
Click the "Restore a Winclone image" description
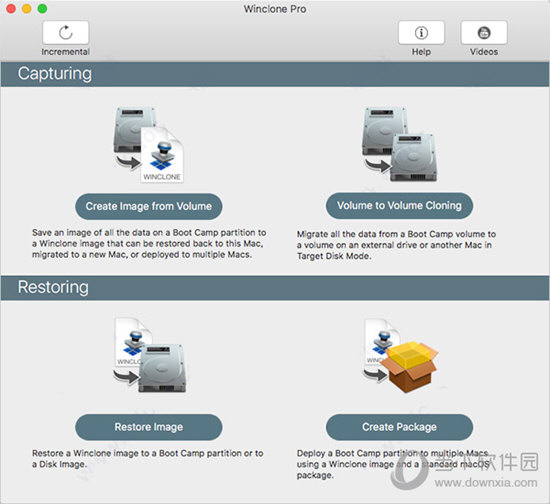click(x=148, y=458)
